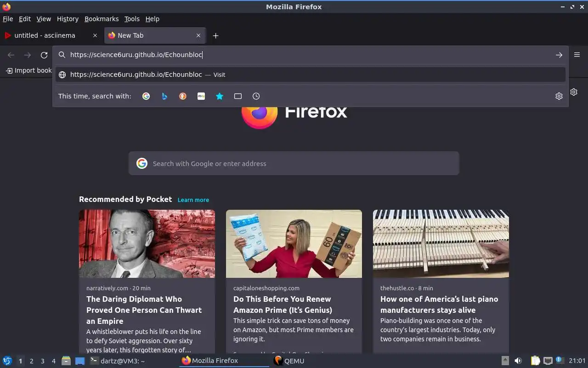Image resolution: width=588 pixels, height=368 pixels.
Task: Switch to virtual desktop 4
Action: click(53, 361)
